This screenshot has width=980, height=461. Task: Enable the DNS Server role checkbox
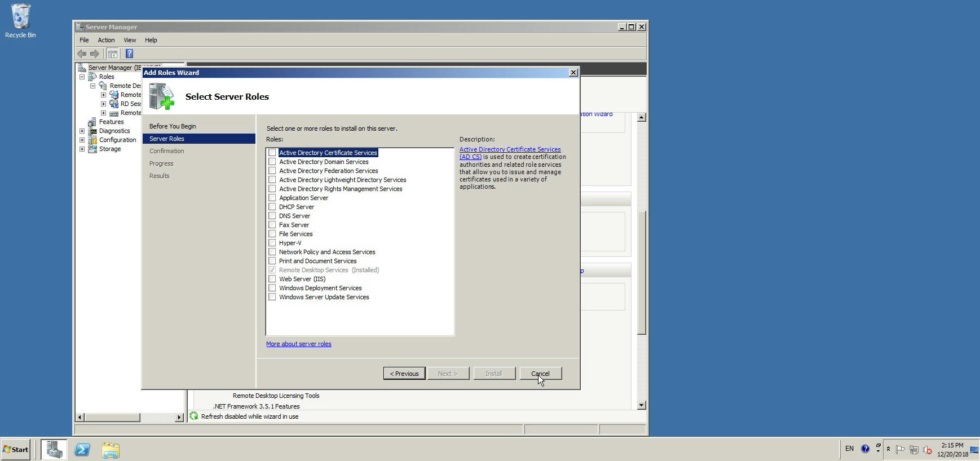pyautogui.click(x=272, y=216)
